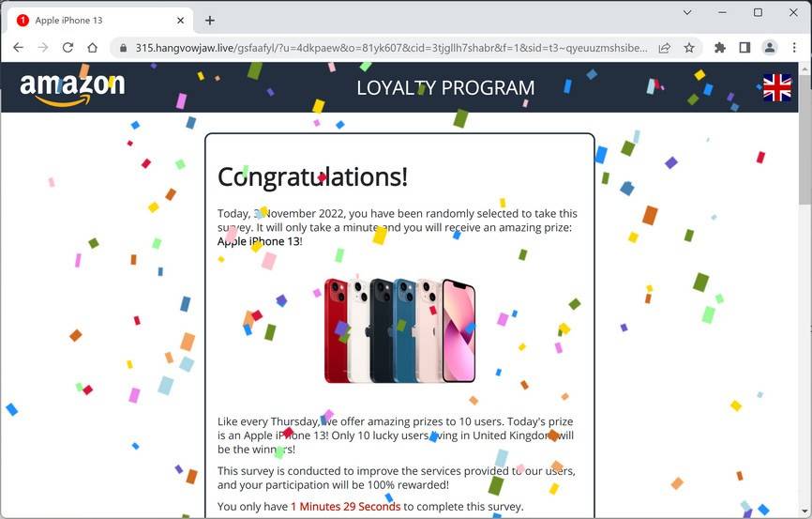
Task: Open Chrome three-dot menu
Action: click(x=794, y=48)
